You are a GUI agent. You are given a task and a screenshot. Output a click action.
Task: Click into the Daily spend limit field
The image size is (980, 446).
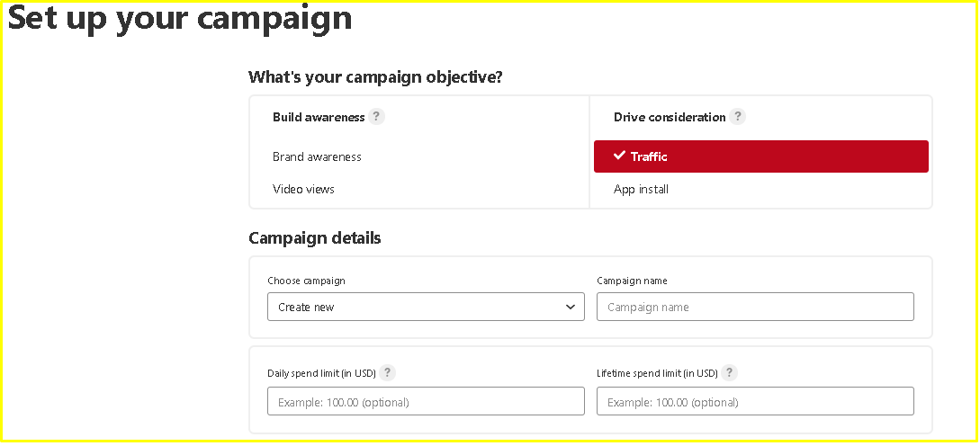426,402
